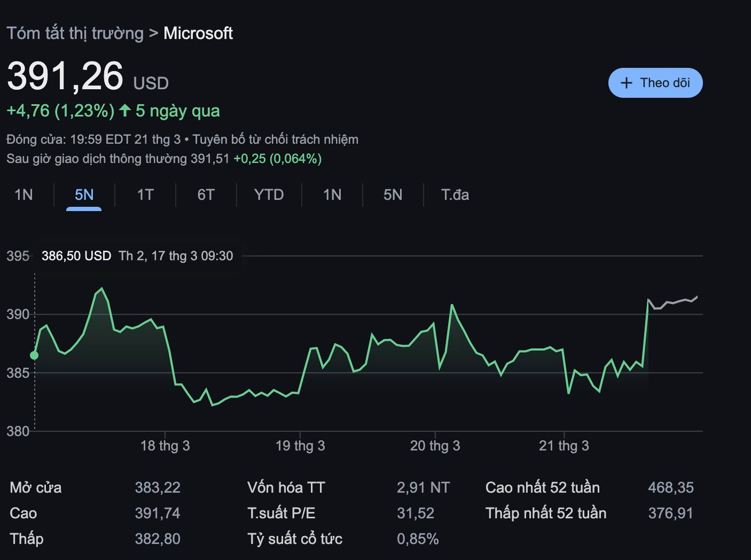
Task: Click the 18 thg 3 axis label
Action: click(165, 446)
